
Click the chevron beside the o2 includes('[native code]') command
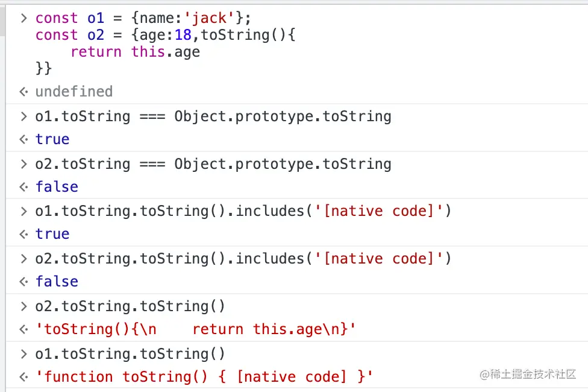coord(23,259)
